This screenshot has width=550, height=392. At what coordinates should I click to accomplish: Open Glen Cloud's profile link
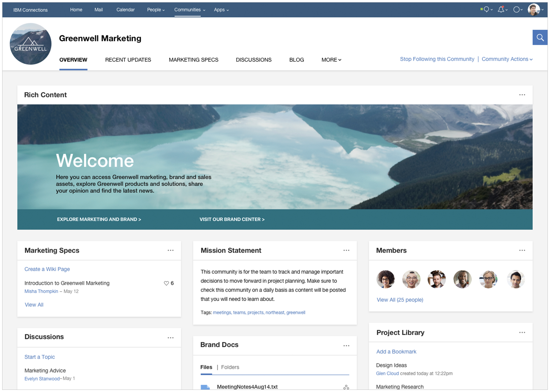click(387, 373)
